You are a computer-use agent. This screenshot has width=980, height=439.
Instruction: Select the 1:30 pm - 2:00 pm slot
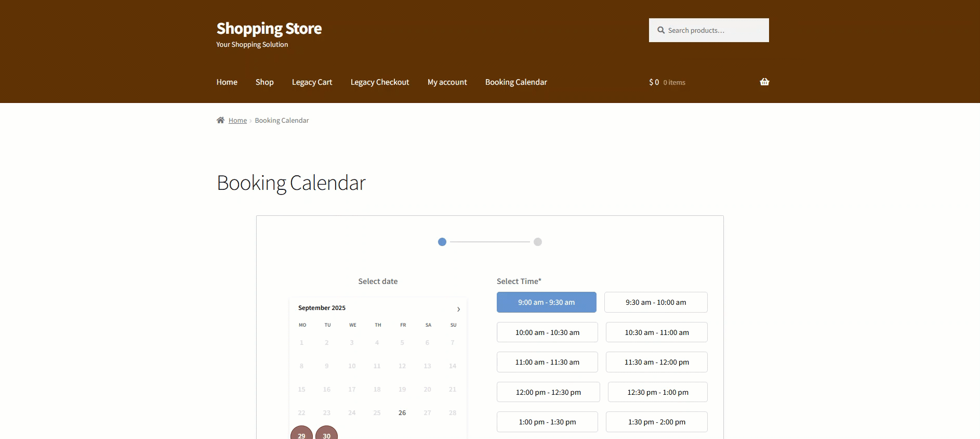pyautogui.click(x=656, y=422)
